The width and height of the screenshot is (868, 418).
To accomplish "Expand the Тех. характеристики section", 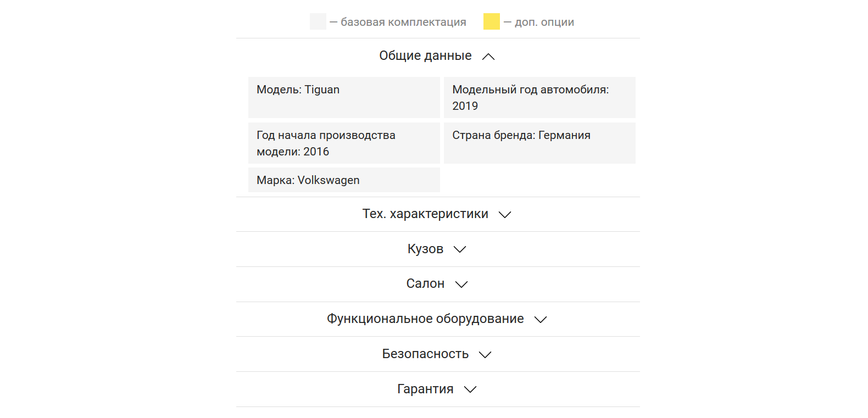I will pos(425,214).
